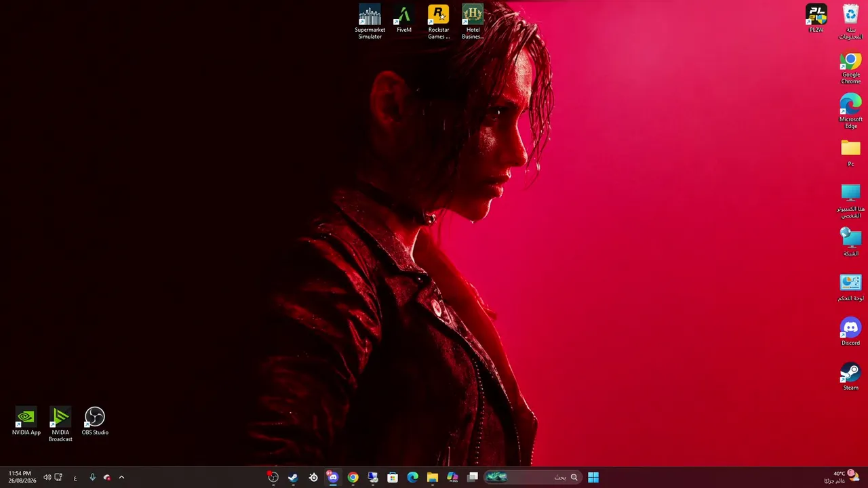
Task: Open OBS Studio from the taskbar
Action: click(273, 477)
